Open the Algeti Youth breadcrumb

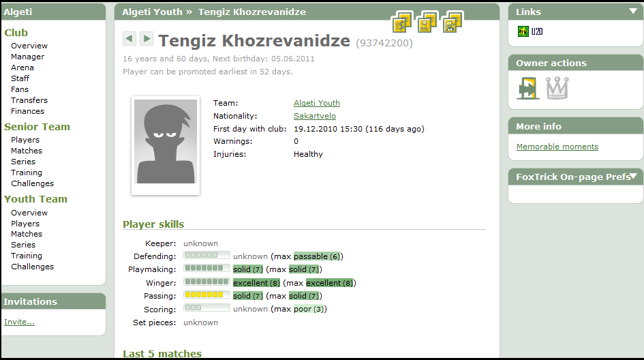pos(152,12)
